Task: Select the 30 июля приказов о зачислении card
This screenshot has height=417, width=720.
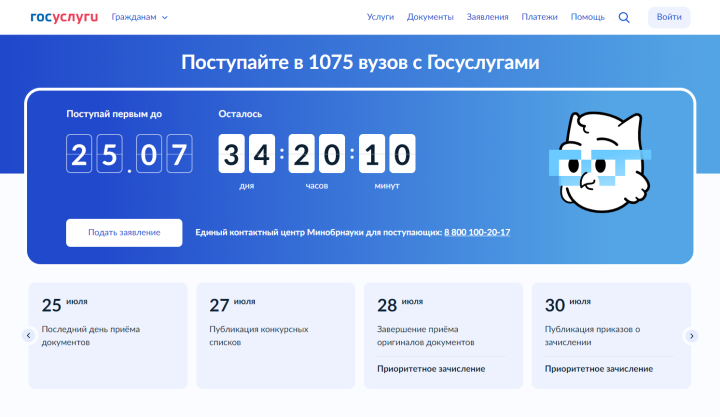Action: pos(611,336)
